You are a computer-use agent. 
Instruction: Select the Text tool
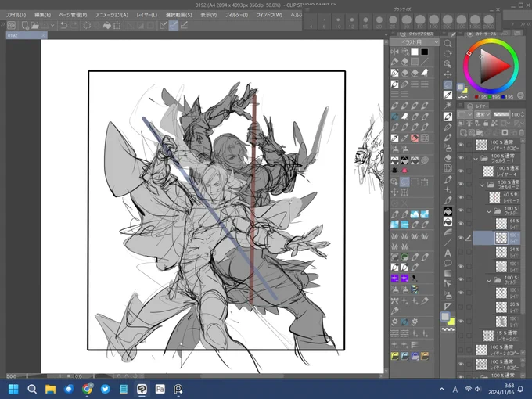(x=448, y=253)
